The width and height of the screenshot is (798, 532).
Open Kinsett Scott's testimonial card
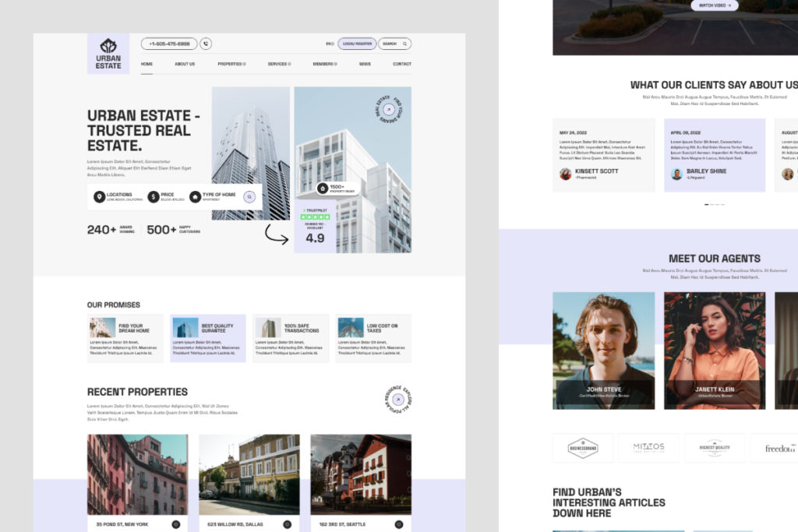(x=604, y=155)
